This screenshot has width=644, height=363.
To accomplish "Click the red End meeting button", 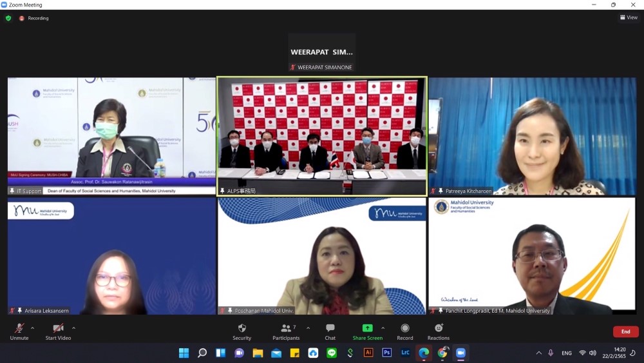I will (625, 331).
